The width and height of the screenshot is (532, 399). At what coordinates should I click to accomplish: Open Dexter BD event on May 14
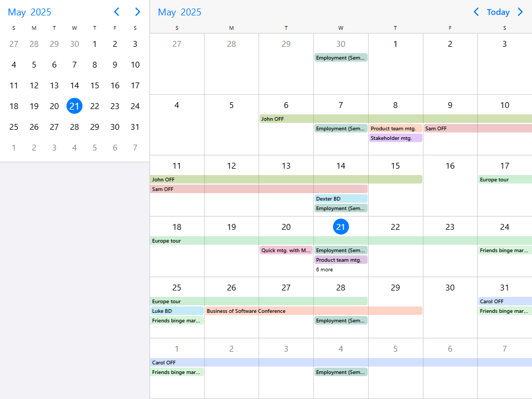point(340,198)
